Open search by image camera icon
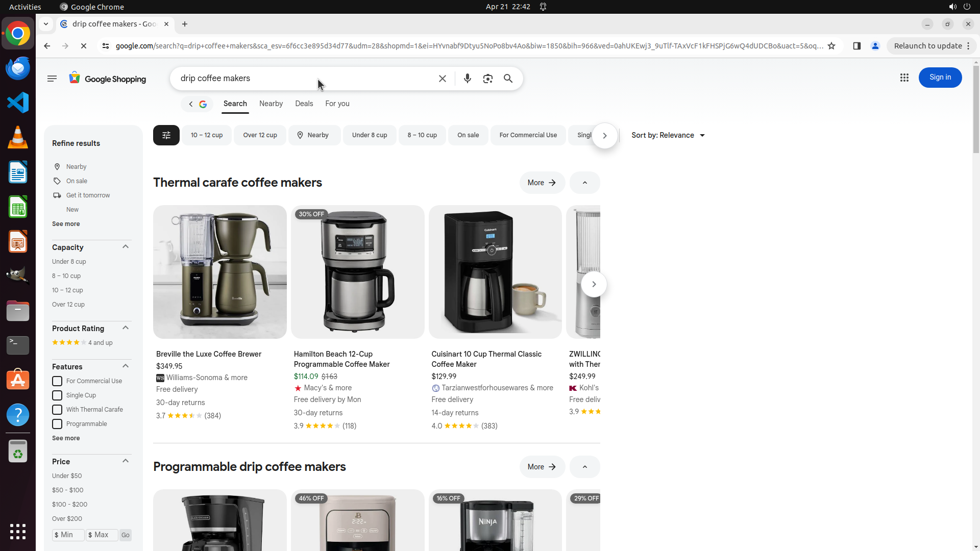 tap(487, 79)
